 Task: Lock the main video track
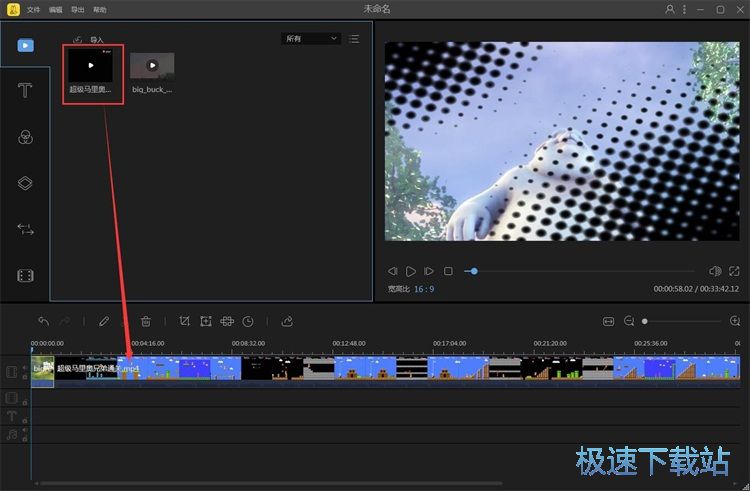tap(24, 377)
